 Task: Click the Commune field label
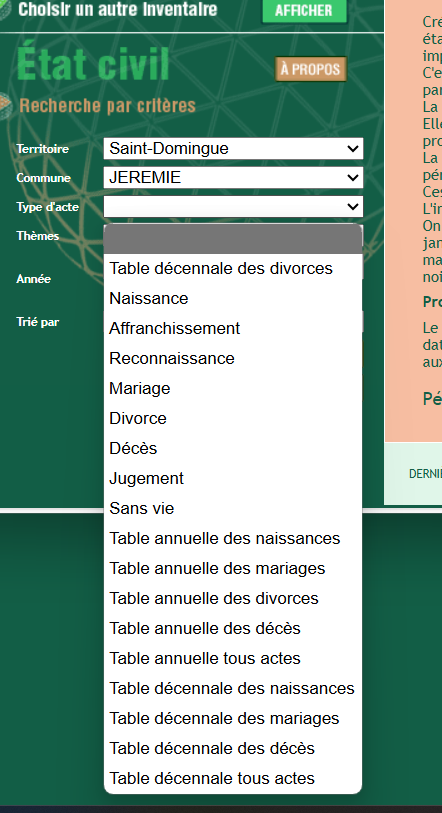coord(43,178)
